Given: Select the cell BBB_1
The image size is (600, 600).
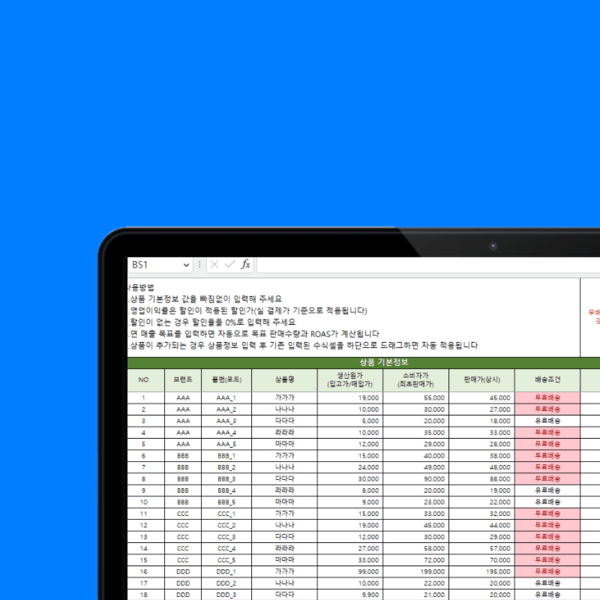Looking at the screenshot, I should (227, 456).
